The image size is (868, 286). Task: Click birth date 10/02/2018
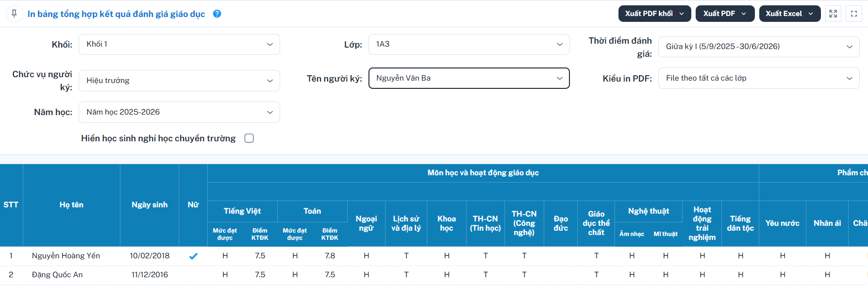150,256
